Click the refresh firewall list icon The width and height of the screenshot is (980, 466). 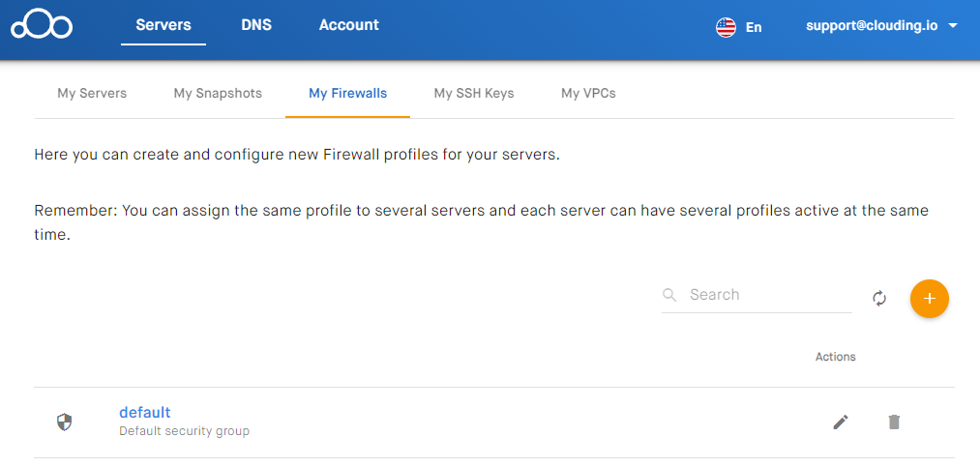click(879, 299)
